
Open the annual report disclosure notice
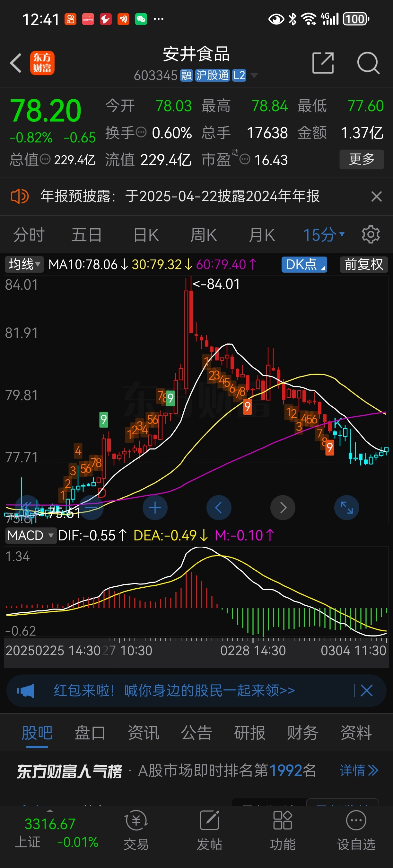point(180,196)
